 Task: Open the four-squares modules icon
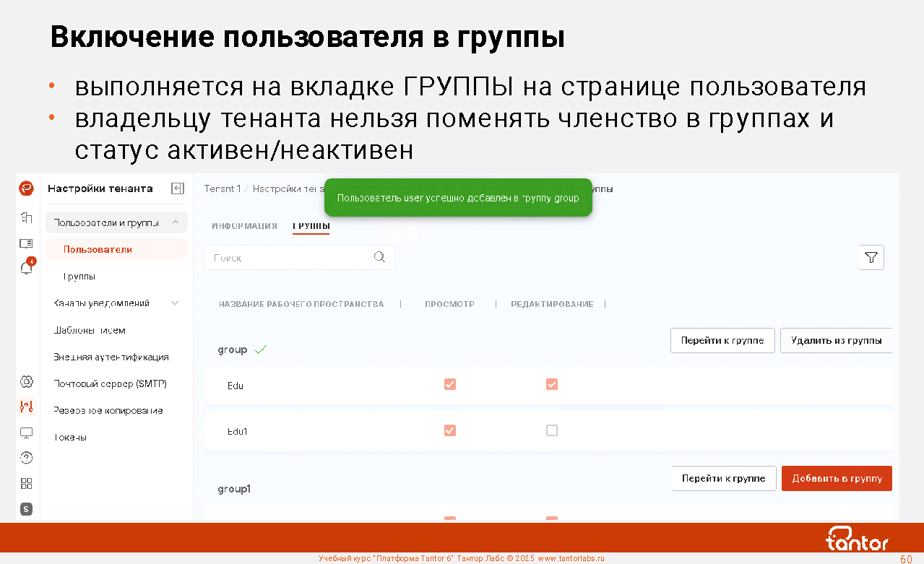click(26, 484)
